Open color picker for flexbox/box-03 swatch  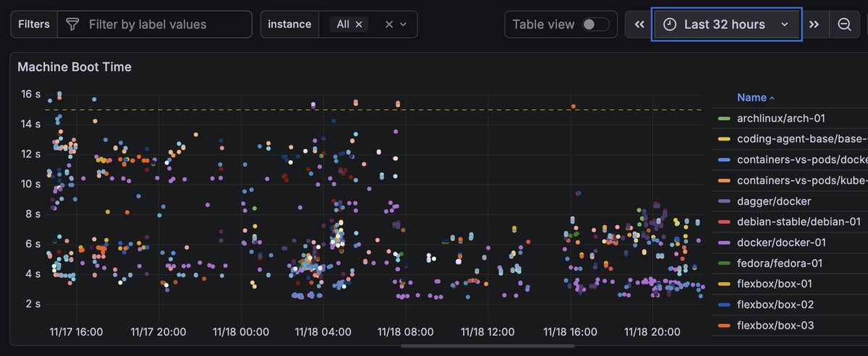pyautogui.click(x=723, y=326)
